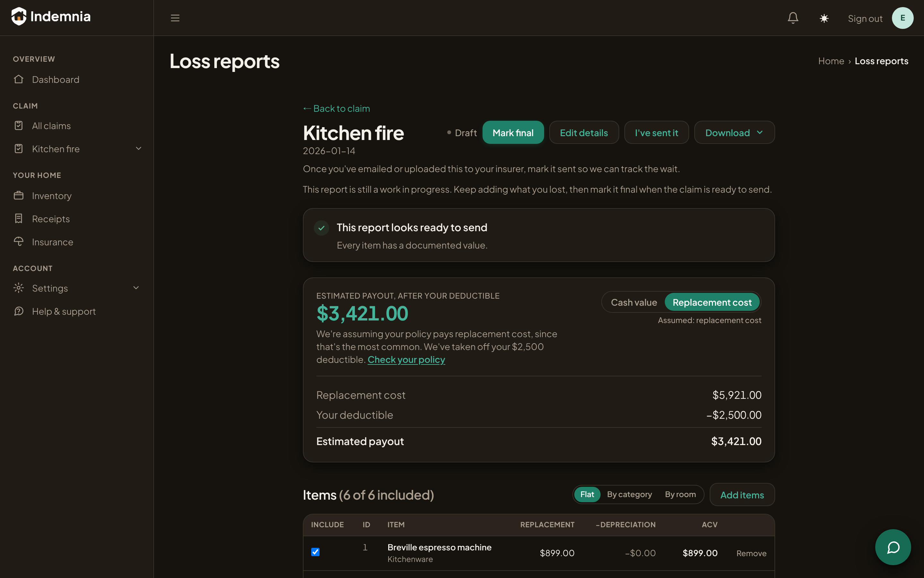
Task: Switch payout basis to Cash value
Action: [x=634, y=302]
